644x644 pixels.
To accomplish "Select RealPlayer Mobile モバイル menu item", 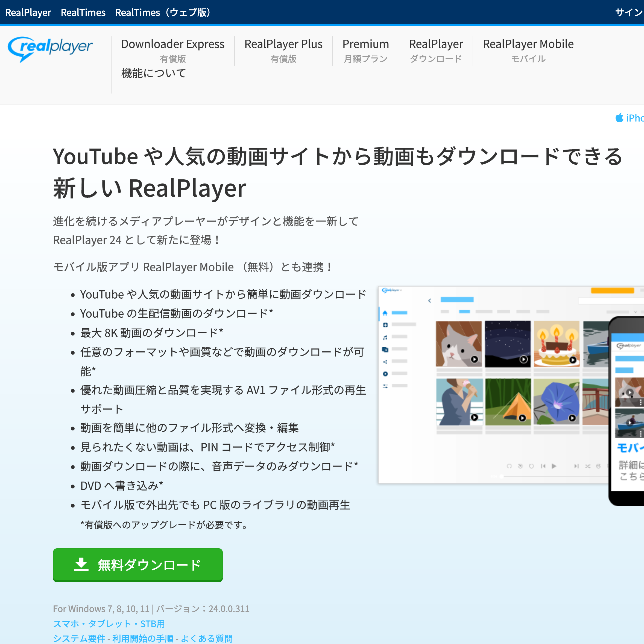I will [x=528, y=51].
